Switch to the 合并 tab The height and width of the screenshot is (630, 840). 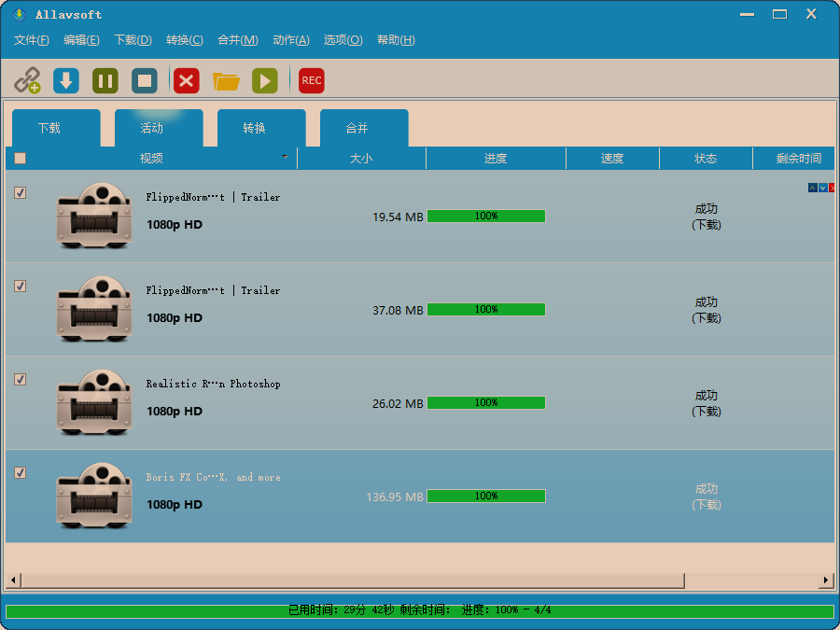point(364,128)
